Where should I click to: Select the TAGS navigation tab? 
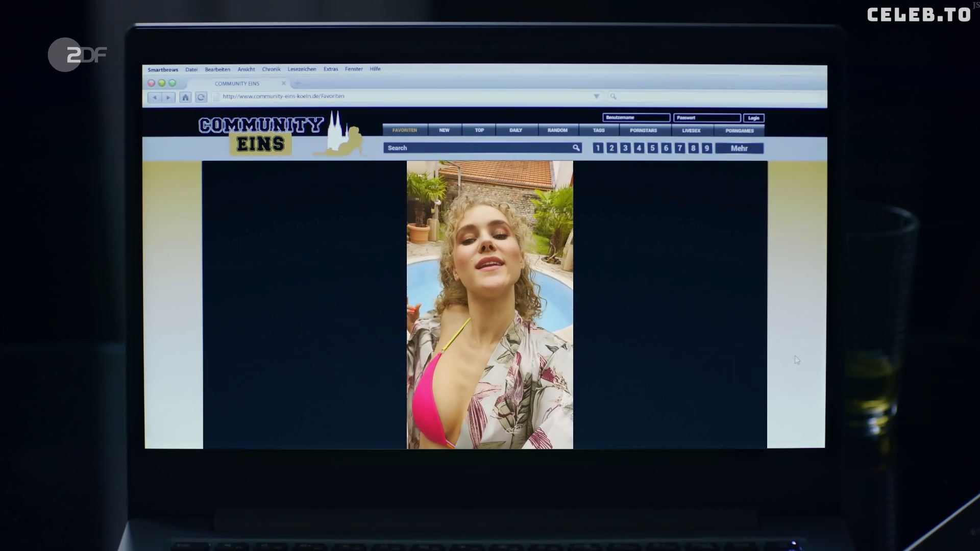[599, 130]
